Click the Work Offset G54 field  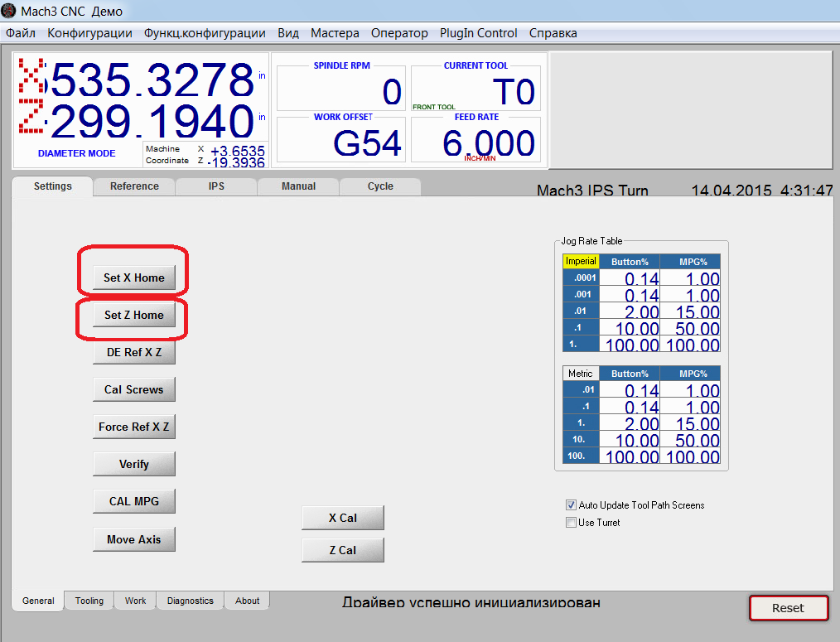(340, 142)
